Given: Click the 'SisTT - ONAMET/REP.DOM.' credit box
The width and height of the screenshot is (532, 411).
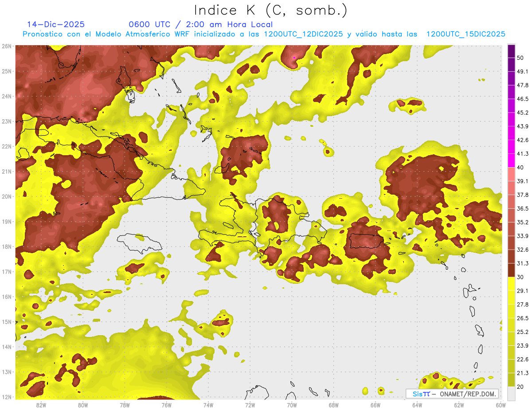Looking at the screenshot, I should click(x=452, y=394).
